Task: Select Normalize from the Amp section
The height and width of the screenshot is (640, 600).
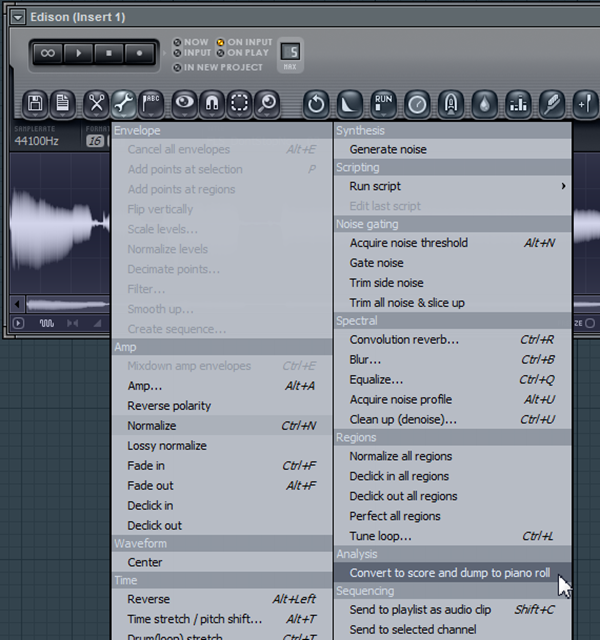Action: coord(152,426)
